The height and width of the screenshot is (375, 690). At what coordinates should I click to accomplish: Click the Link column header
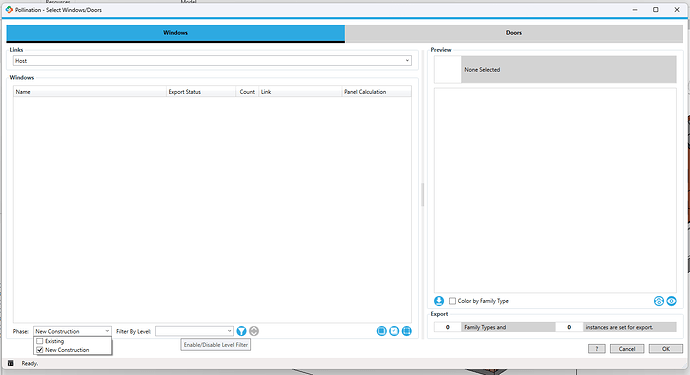(301, 92)
